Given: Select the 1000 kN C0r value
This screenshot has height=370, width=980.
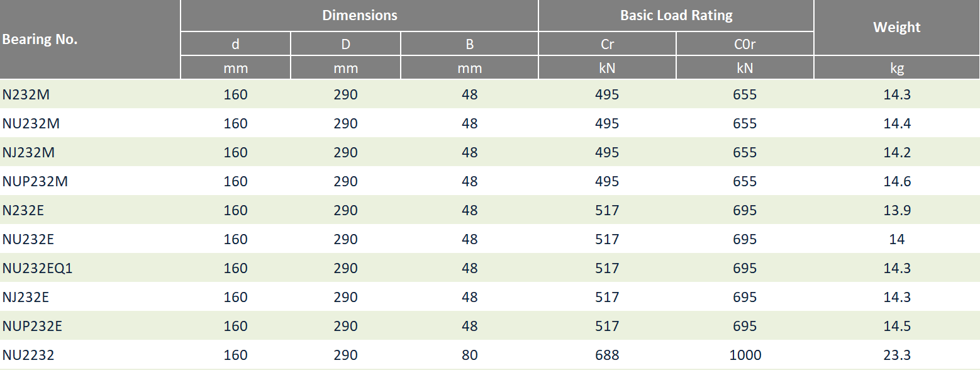Looking at the screenshot, I should [745, 355].
